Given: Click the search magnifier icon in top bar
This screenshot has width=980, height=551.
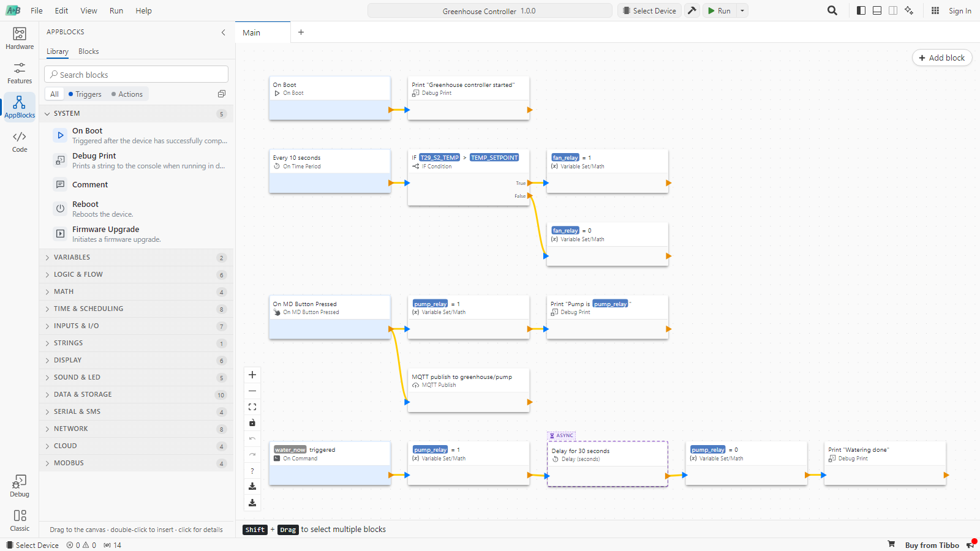Looking at the screenshot, I should point(832,10).
